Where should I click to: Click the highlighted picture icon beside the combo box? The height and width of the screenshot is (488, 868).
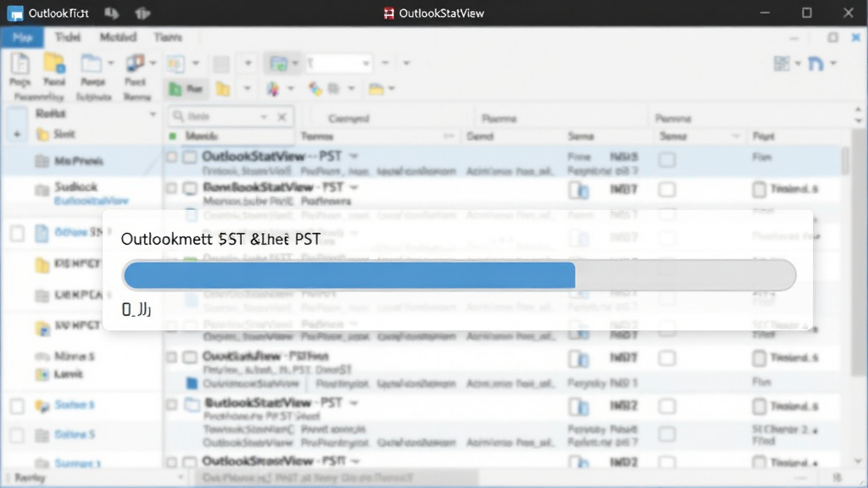[x=278, y=63]
